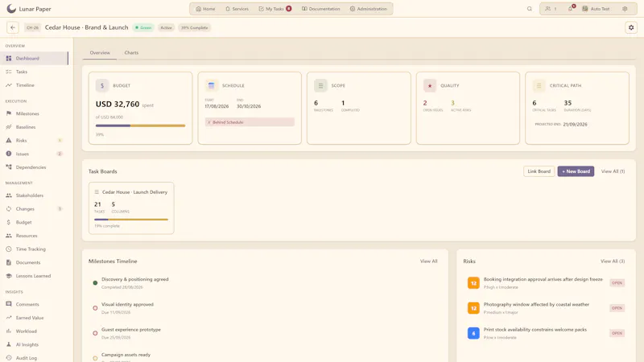
Task: Open Risks in sidebar
Action: pyautogui.click(x=34, y=140)
